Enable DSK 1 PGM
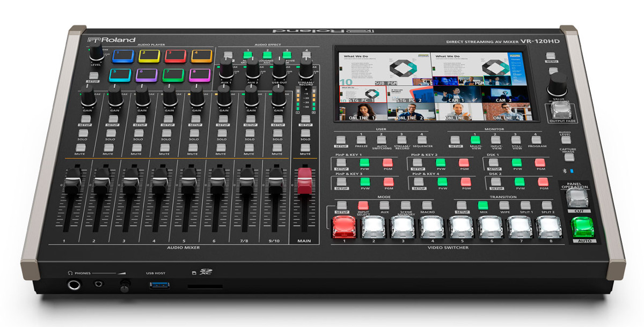This screenshot has width=644, height=327. [x=540, y=162]
